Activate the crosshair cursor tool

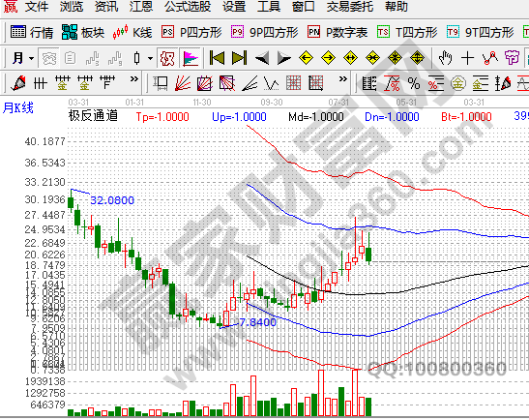point(468,58)
